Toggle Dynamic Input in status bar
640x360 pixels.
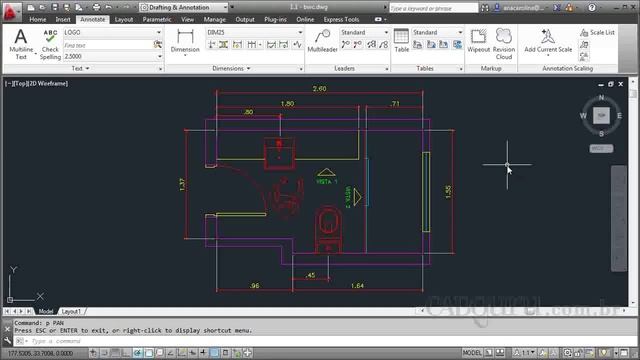click(x=192, y=353)
